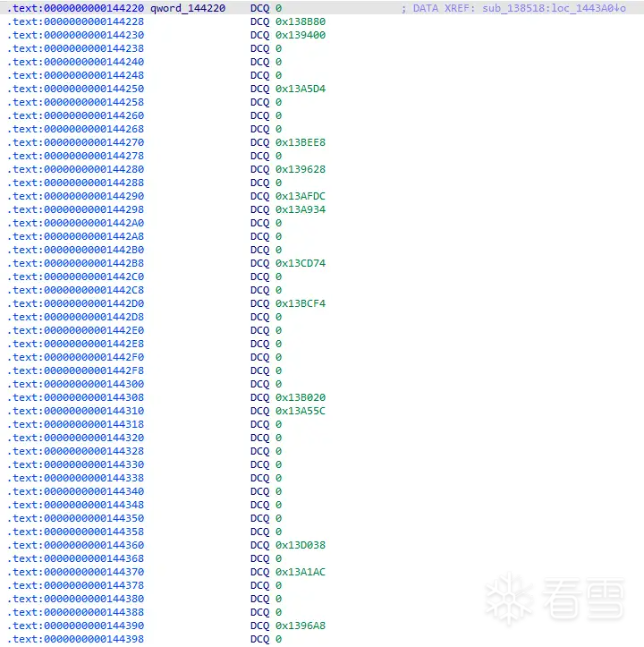Click DCQ on the qword_144220 row
The image size is (644, 647).
(x=260, y=8)
